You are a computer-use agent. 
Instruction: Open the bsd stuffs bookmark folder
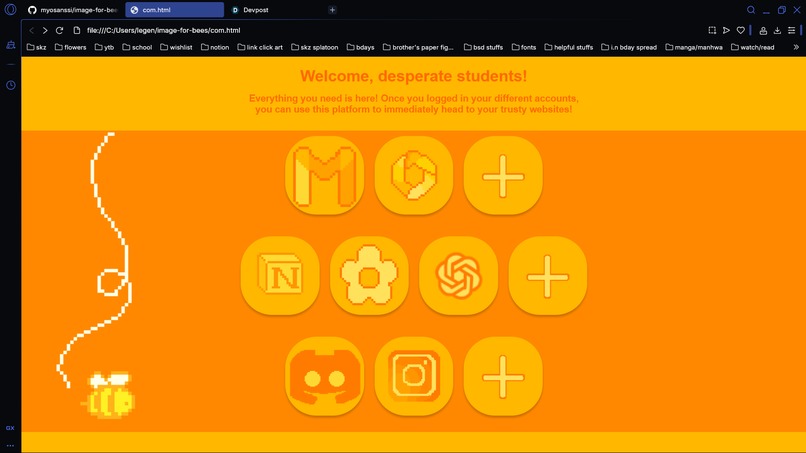483,47
